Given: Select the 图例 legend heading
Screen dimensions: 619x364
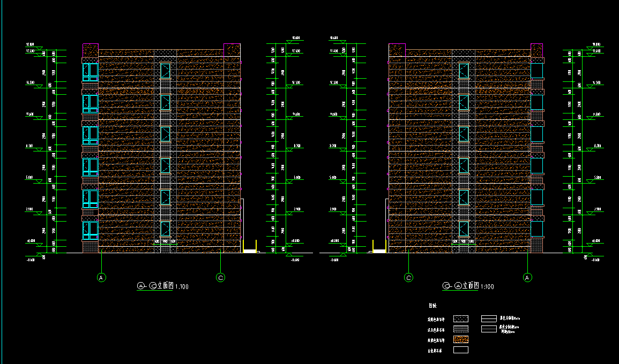Looking at the screenshot, I should tap(433, 306).
